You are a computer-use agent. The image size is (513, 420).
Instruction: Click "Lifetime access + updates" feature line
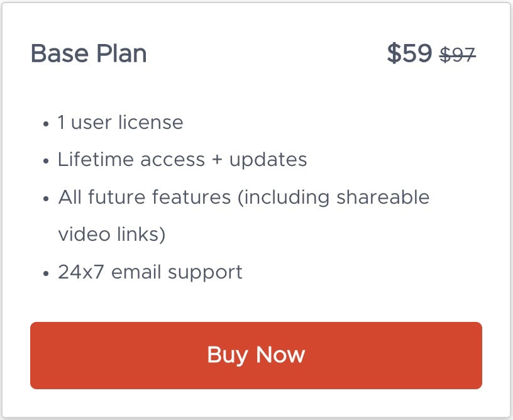tap(182, 160)
